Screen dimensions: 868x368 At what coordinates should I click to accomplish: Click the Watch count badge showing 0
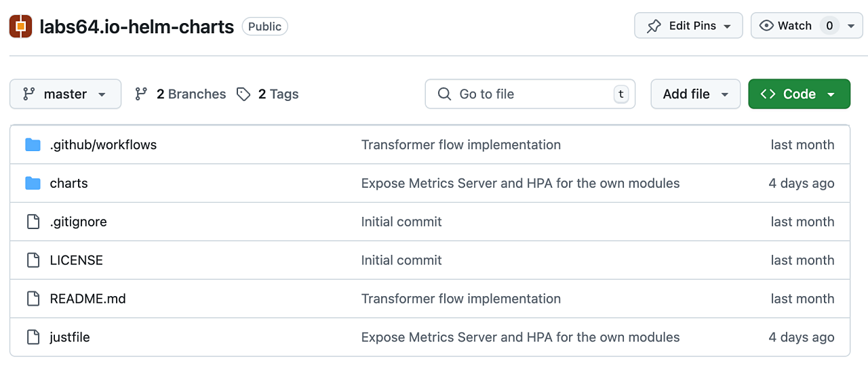[829, 26]
